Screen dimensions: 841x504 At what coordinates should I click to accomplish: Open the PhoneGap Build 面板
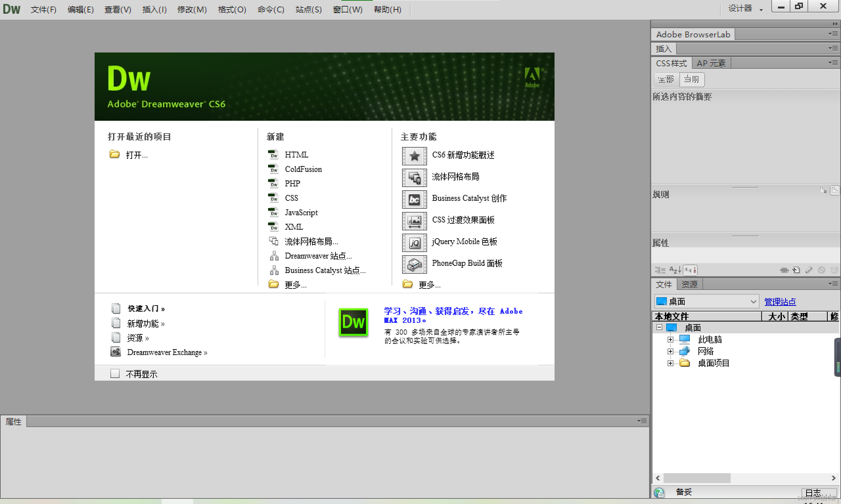pyautogui.click(x=467, y=263)
